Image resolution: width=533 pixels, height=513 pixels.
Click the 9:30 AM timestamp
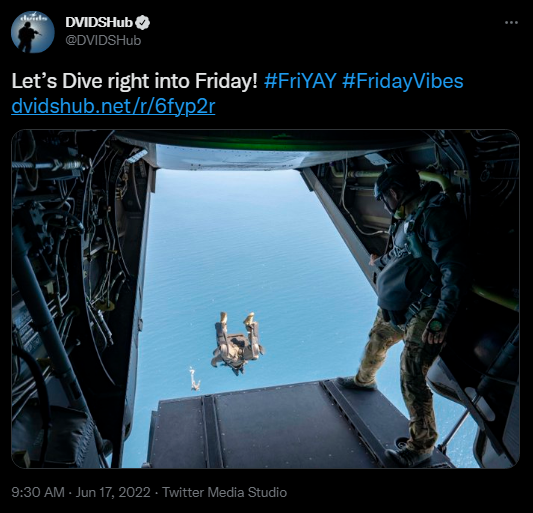[x=38, y=492]
